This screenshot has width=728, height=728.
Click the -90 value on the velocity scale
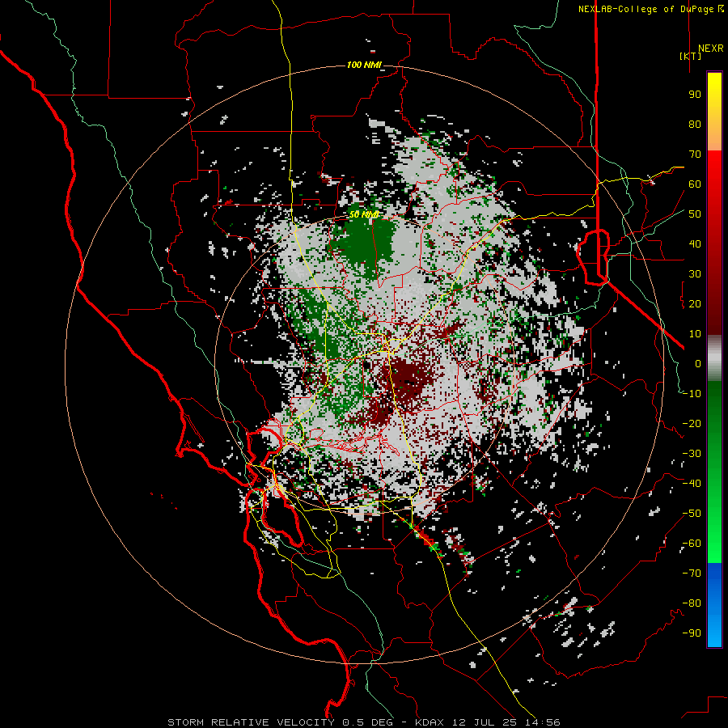692,633
